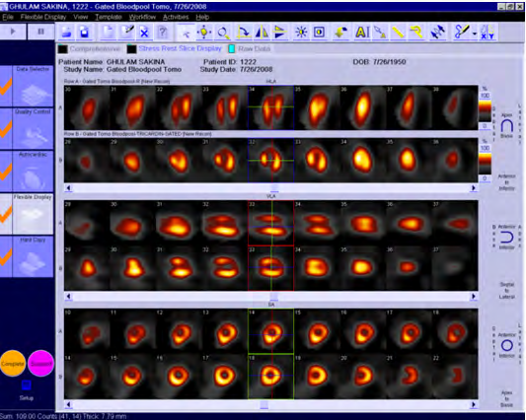The width and height of the screenshot is (526, 420).
Task: Start cine playback with the play button
Action: 13,32
